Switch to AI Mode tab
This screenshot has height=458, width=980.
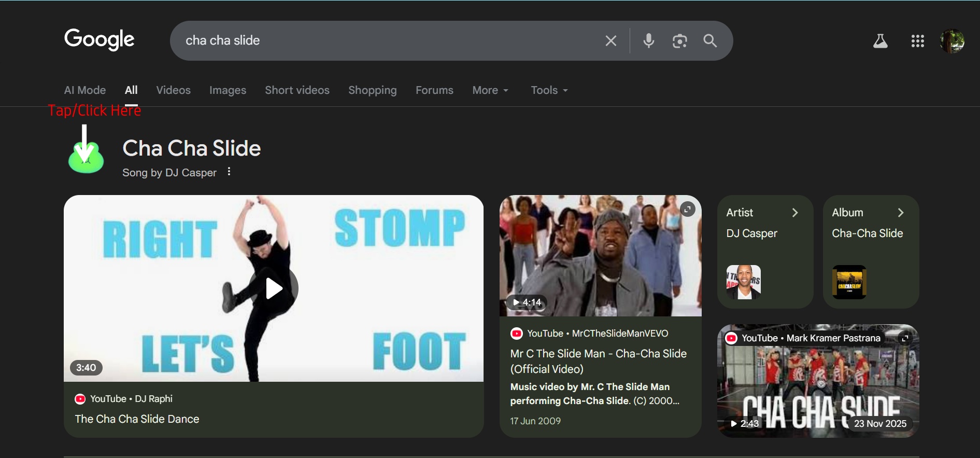[85, 90]
